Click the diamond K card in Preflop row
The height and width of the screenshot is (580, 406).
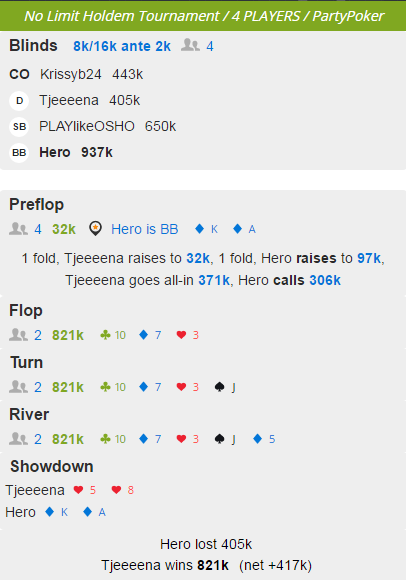coord(206,229)
